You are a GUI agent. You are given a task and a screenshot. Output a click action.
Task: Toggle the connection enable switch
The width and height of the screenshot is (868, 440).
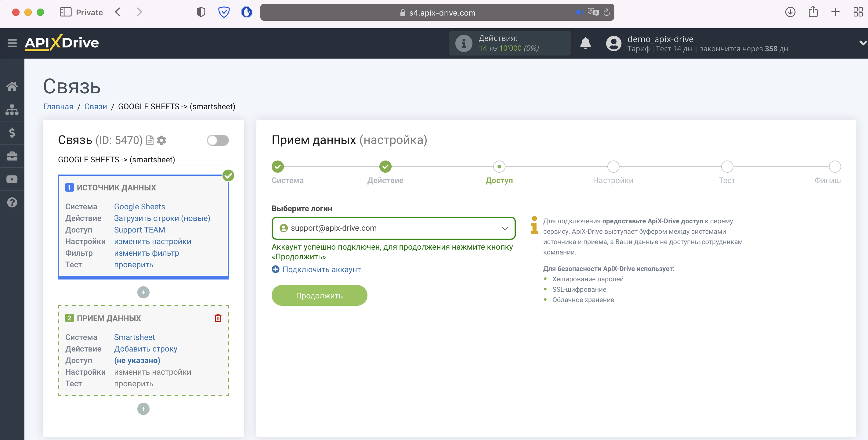(x=218, y=140)
